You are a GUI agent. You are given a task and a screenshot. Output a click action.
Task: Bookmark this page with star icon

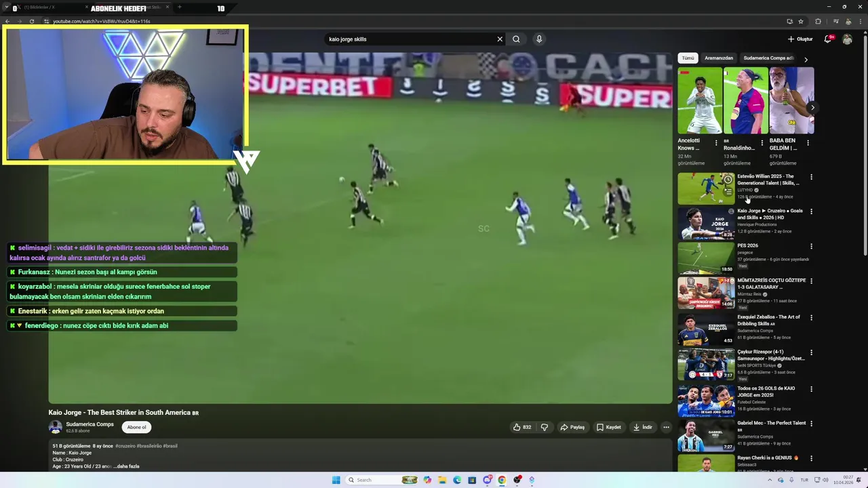[801, 21]
